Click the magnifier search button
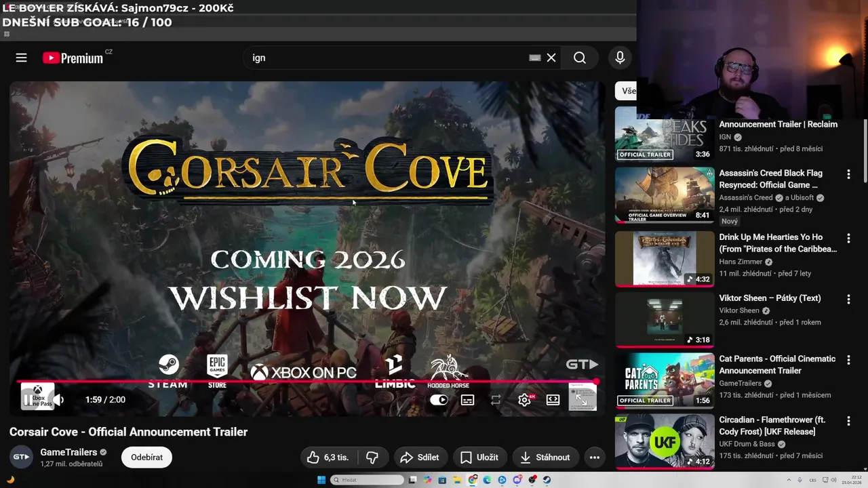The image size is (868, 488). [x=580, y=58]
